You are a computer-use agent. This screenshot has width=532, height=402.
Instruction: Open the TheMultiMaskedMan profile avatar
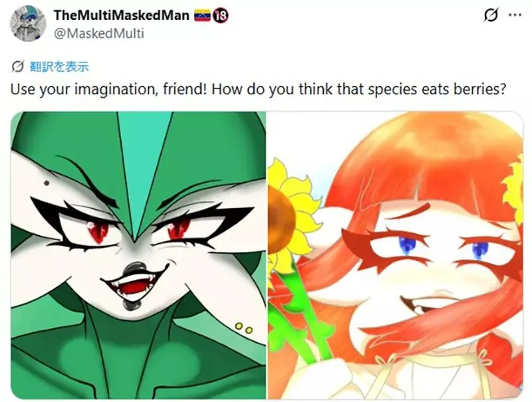(x=28, y=23)
